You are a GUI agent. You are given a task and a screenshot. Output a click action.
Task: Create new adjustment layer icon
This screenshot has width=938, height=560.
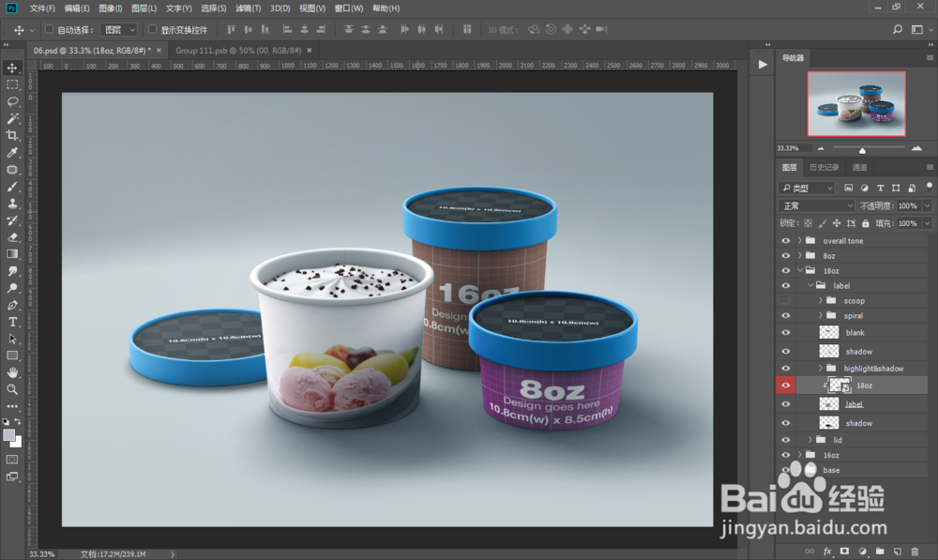coord(862,551)
